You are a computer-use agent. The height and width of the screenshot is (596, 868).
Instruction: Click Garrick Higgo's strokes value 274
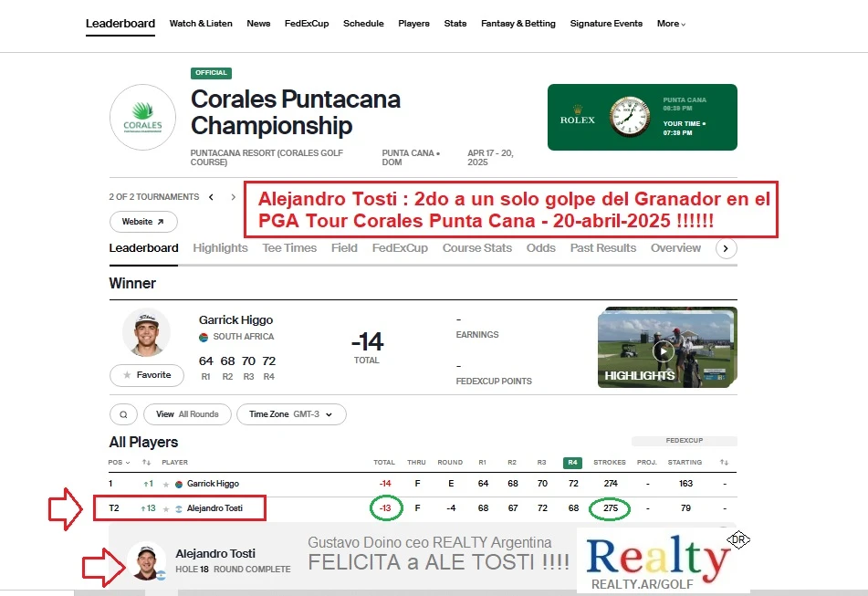[x=611, y=485]
